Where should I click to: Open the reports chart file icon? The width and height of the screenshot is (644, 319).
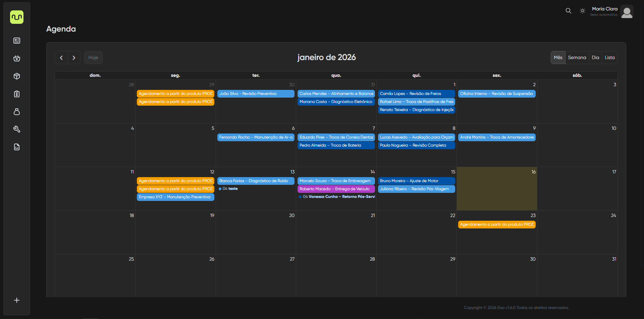coord(17,147)
